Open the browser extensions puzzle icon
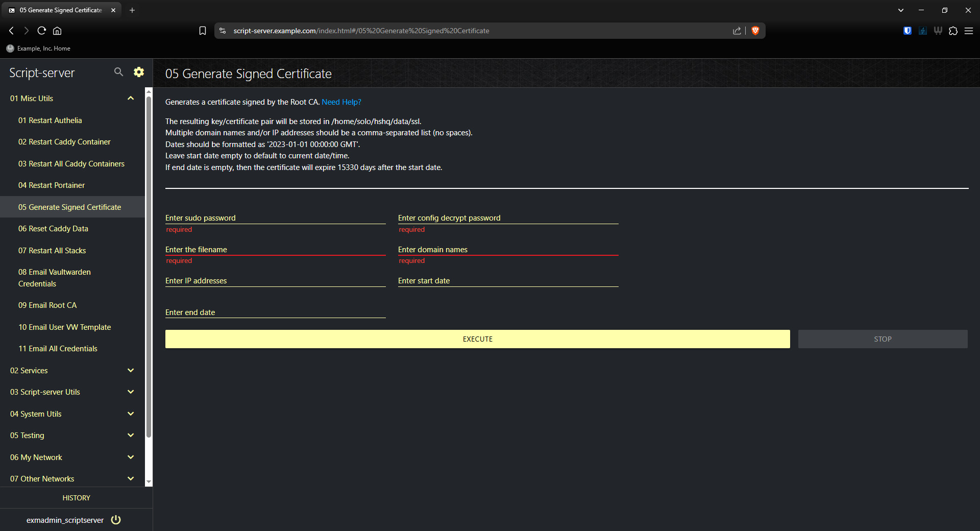The height and width of the screenshot is (531, 980). point(953,31)
